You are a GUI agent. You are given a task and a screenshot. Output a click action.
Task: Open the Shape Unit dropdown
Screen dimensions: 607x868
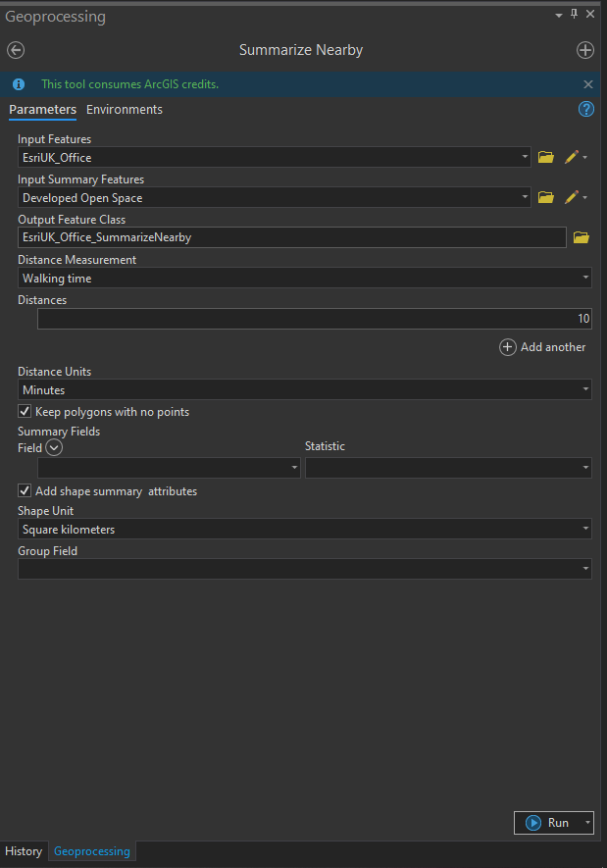tap(585, 529)
